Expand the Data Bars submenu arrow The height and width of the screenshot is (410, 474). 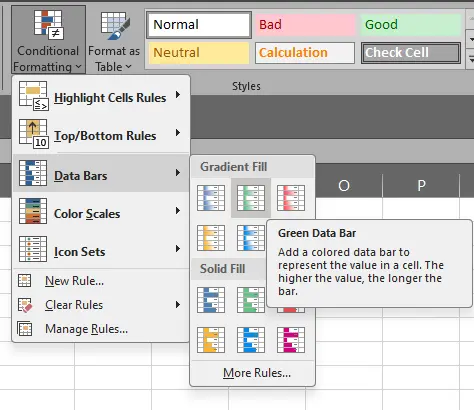click(x=178, y=173)
